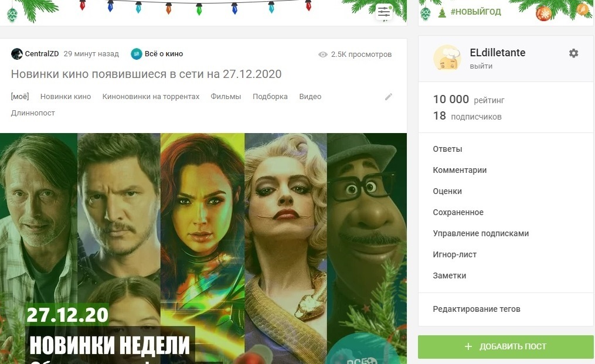The image size is (595, 364).
Task: Click ELdilletante profile avatar
Action: (x=447, y=58)
